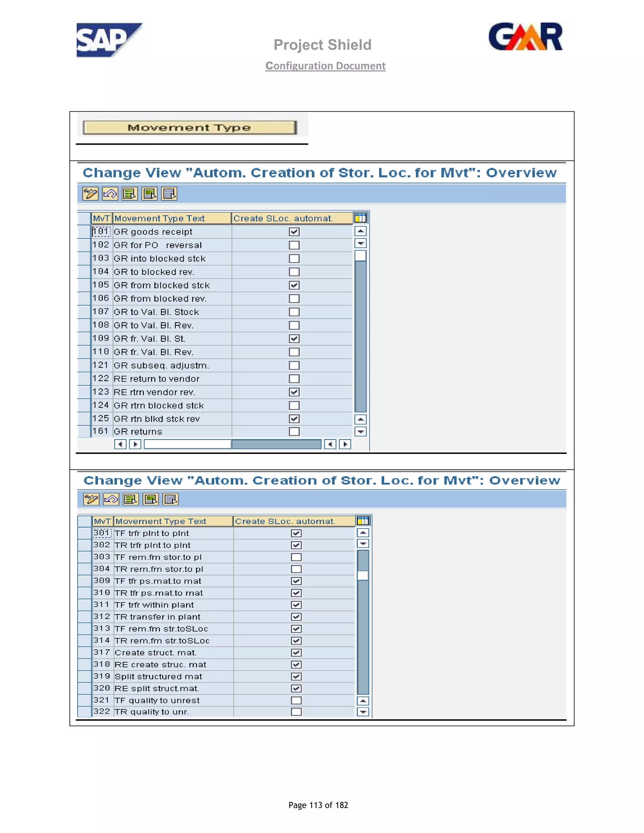
Task: Check Create SLoc for 103 GR into blocked stck
Action: (294, 259)
